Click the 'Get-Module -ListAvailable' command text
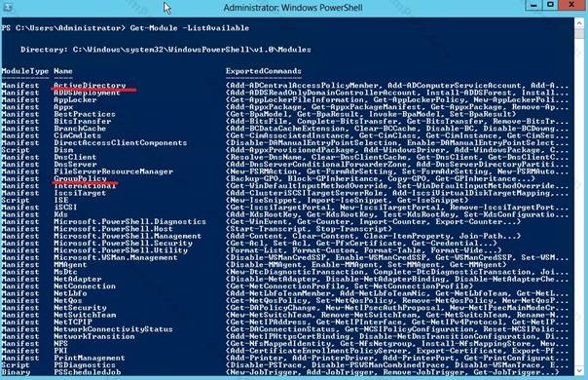588x380 pixels. (x=190, y=28)
